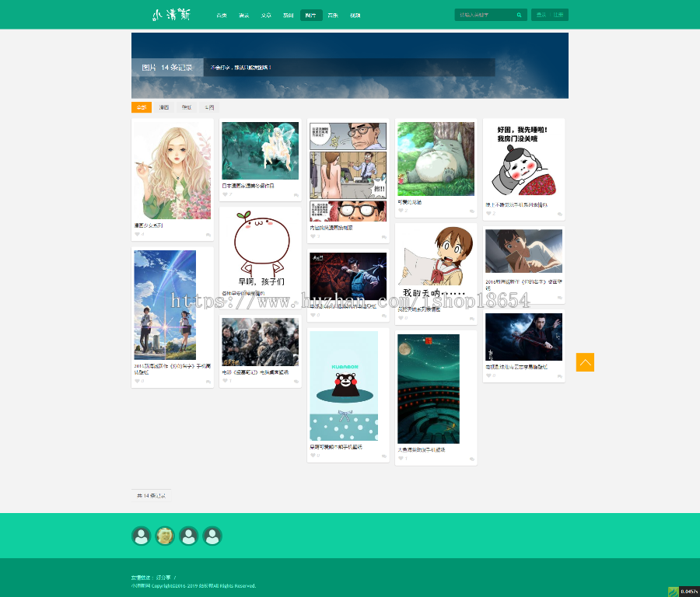Open the 音乐 nav item
The height and width of the screenshot is (597, 700).
(333, 16)
